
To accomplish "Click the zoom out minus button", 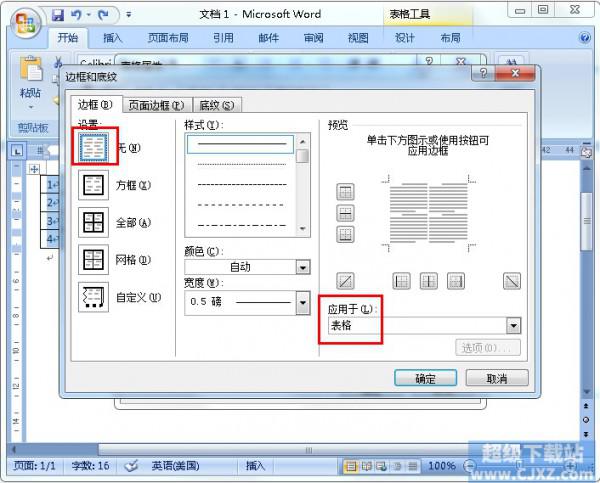I will click(470, 466).
